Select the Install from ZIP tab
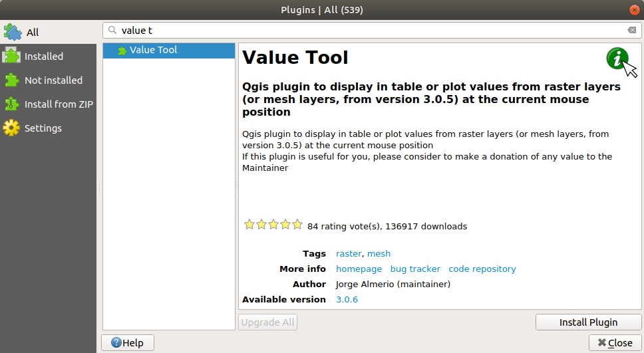The width and height of the screenshot is (644, 353). point(59,104)
